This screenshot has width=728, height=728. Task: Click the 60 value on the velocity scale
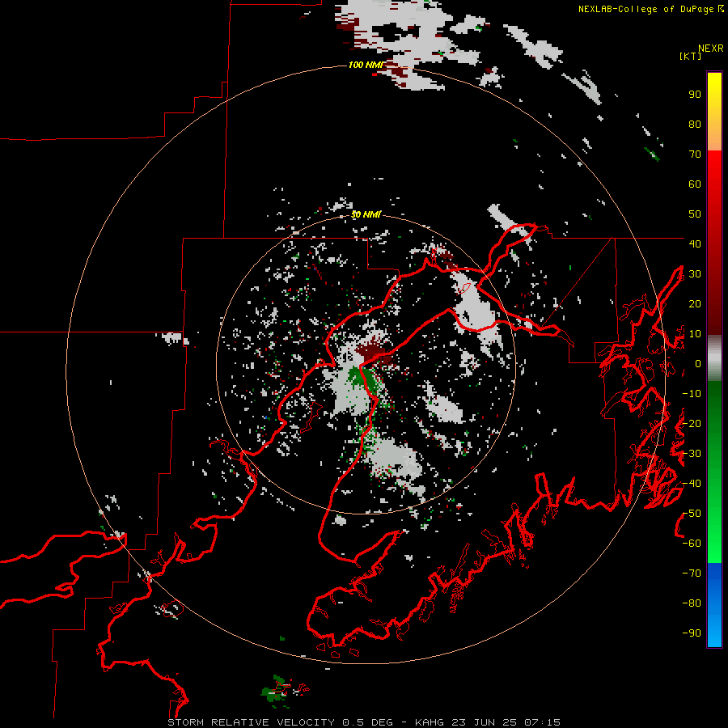tap(695, 184)
